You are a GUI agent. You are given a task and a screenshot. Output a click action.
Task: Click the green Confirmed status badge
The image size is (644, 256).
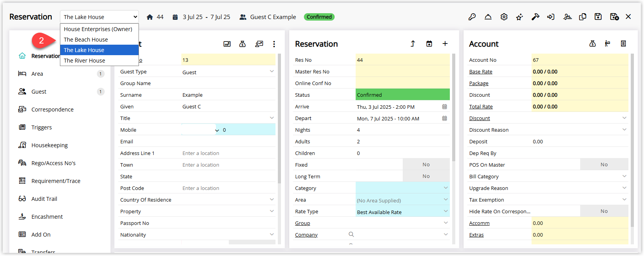(319, 17)
